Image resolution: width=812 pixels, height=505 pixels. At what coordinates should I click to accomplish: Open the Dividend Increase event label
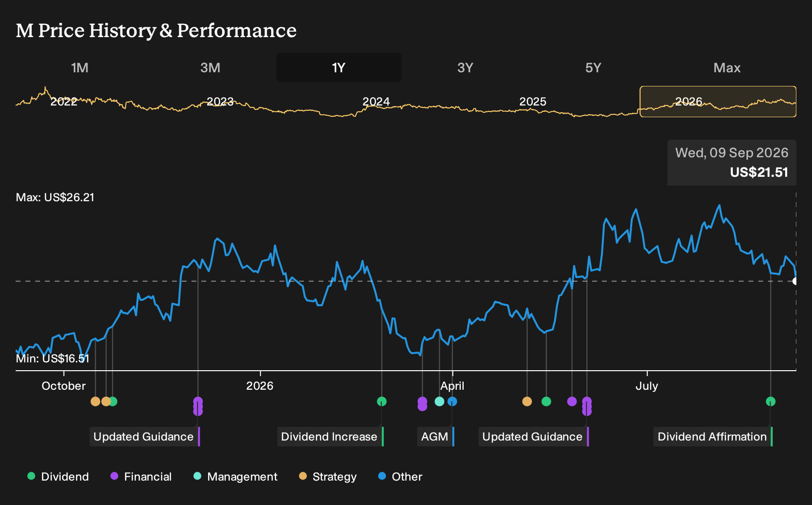pos(330,437)
